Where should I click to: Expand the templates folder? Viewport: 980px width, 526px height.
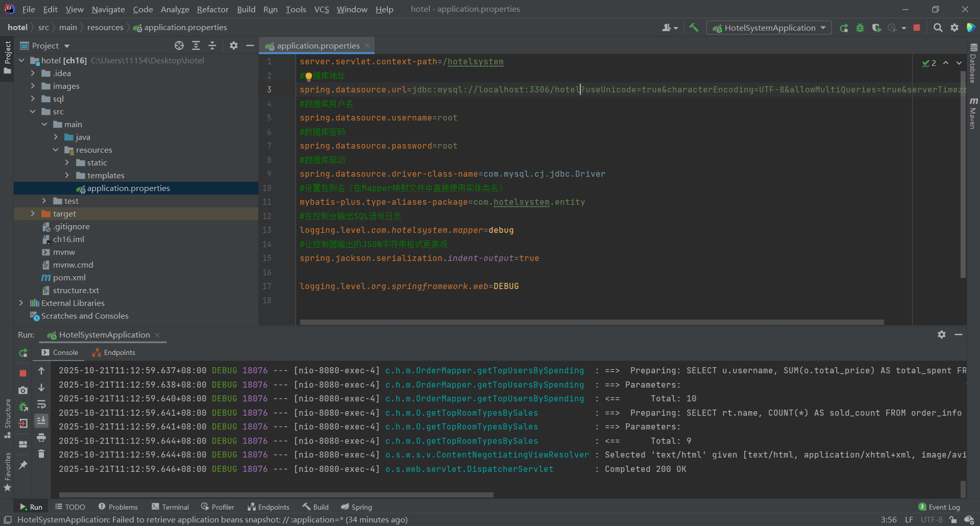pos(67,175)
